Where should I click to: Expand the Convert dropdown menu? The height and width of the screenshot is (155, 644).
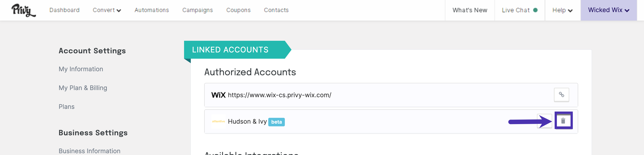coord(107,10)
